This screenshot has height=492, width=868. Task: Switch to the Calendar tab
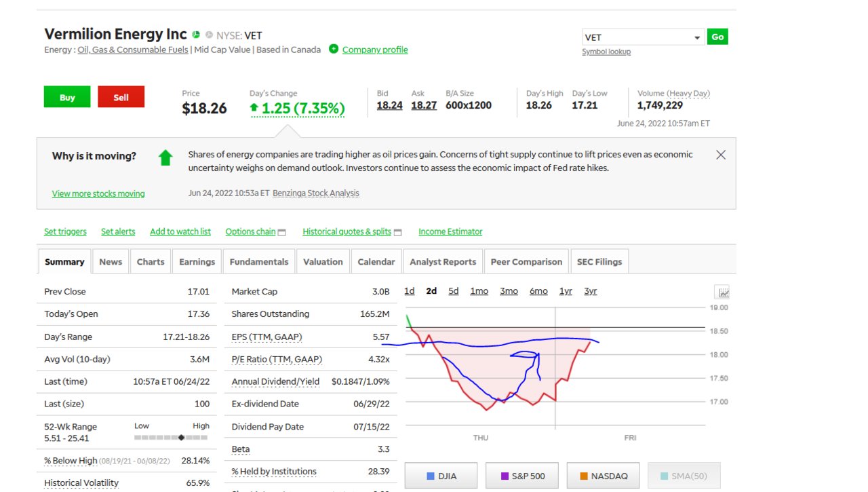point(376,261)
